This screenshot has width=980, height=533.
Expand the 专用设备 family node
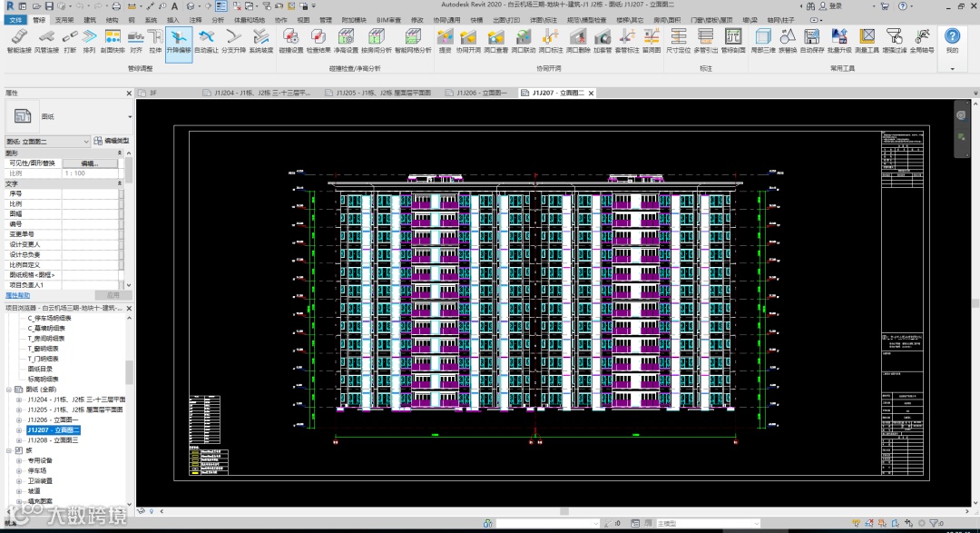(x=19, y=460)
